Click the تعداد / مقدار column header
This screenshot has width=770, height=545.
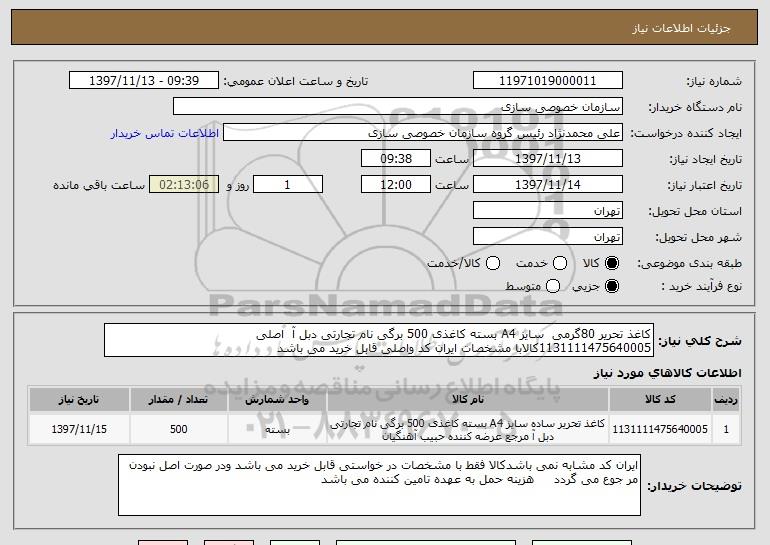pyautogui.click(x=178, y=400)
